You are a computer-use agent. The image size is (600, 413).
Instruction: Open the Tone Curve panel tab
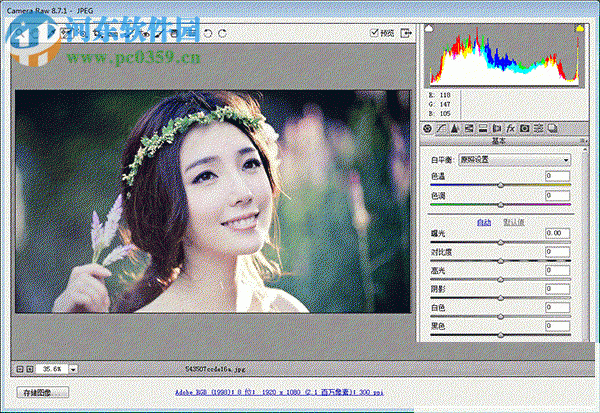pyautogui.click(x=441, y=129)
